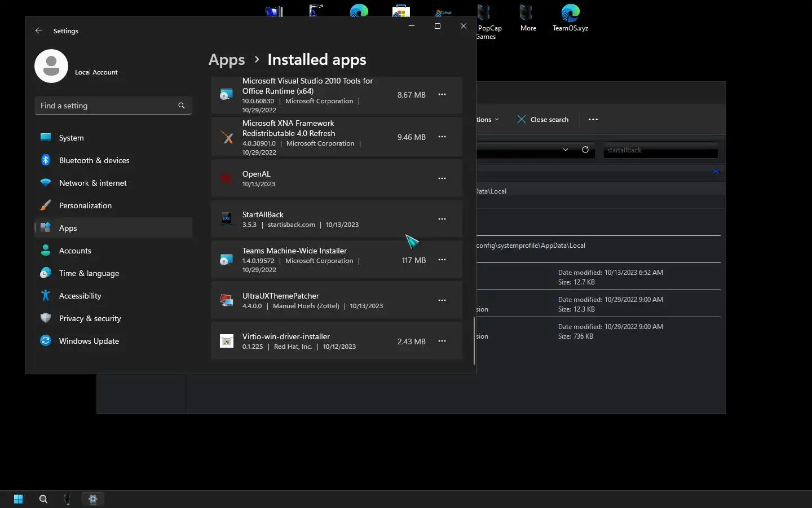Viewport: 812px width, 508px height.
Task: Open Bluetooth & devices settings
Action: click(113, 160)
